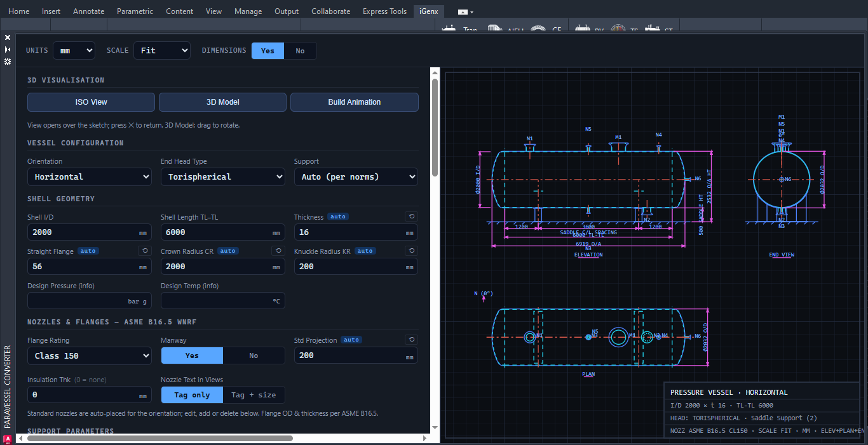This screenshot has height=445, width=868.
Task: Close the ParaVessel Converter palette
Action: [x=8, y=37]
